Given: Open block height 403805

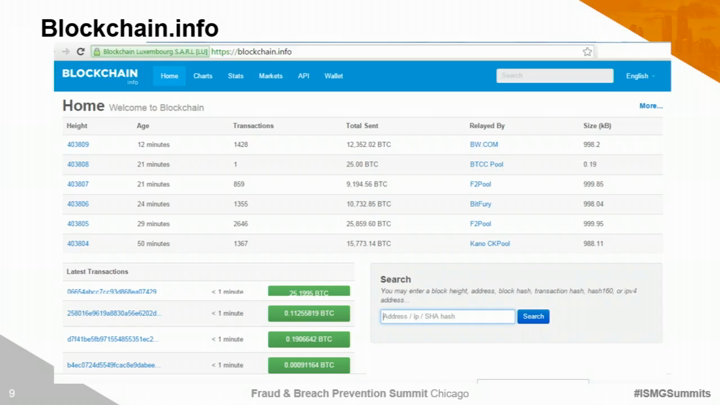Looking at the screenshot, I should (x=78, y=224).
